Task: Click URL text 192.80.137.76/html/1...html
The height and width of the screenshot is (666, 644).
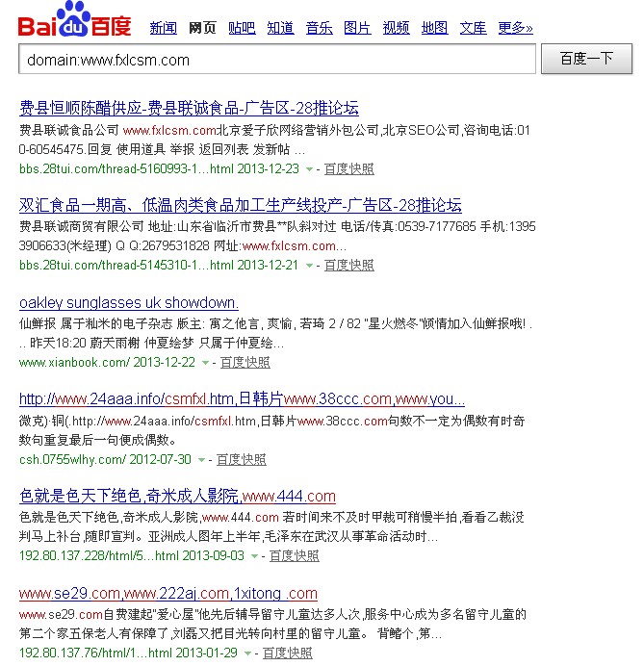Action: coord(95,653)
